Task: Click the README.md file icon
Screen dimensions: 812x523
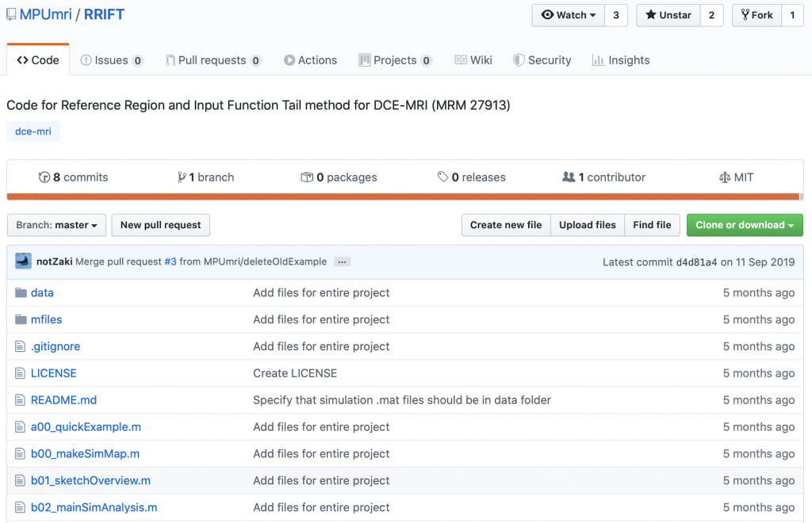Action: (21, 400)
